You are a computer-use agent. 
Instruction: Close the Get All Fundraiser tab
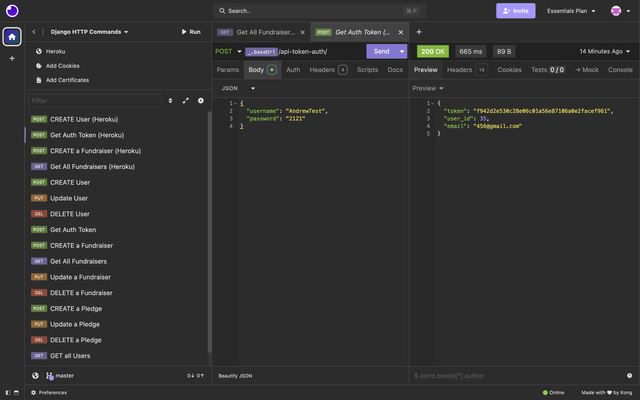click(302, 32)
